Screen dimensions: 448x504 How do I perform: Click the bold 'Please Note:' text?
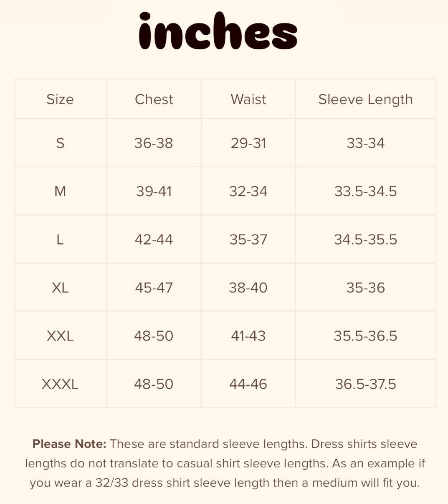click(x=69, y=444)
